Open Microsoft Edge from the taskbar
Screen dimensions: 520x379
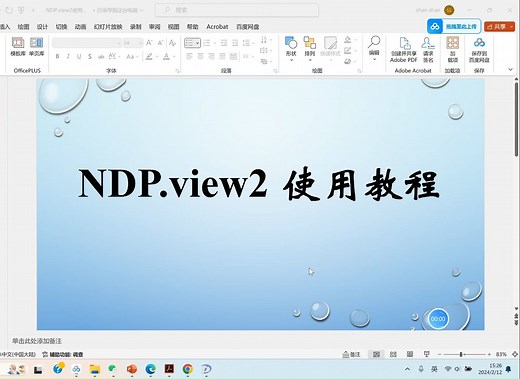(x=151, y=369)
